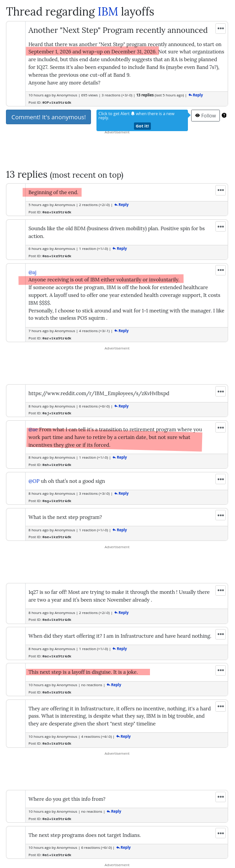Expand options menu on the @OP 'not a good sign' reply
This screenshot has height=868, width=235.
point(220,479)
